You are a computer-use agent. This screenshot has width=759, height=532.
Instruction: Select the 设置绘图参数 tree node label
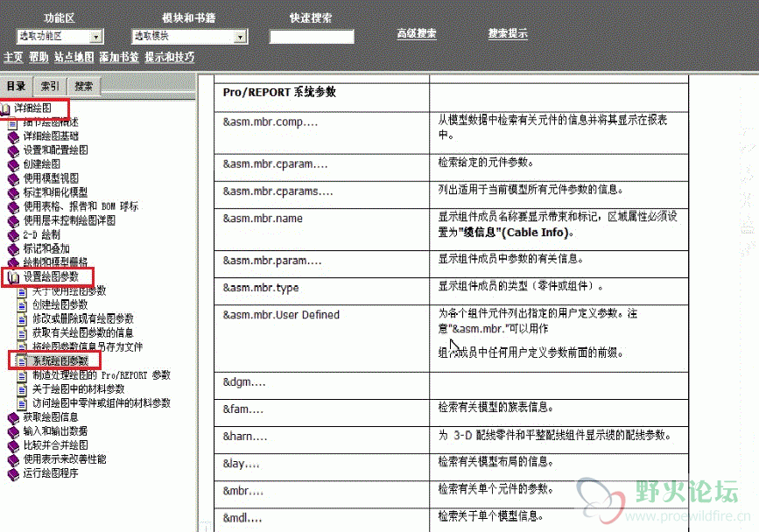point(51,276)
